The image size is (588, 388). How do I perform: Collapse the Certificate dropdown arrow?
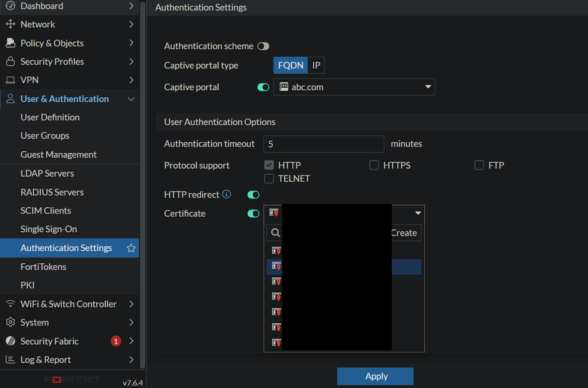418,213
